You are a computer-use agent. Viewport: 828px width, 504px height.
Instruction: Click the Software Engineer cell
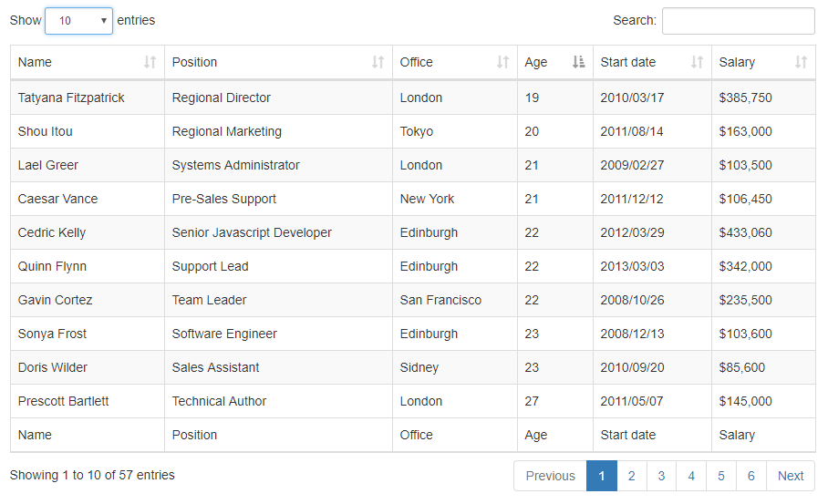[279, 334]
